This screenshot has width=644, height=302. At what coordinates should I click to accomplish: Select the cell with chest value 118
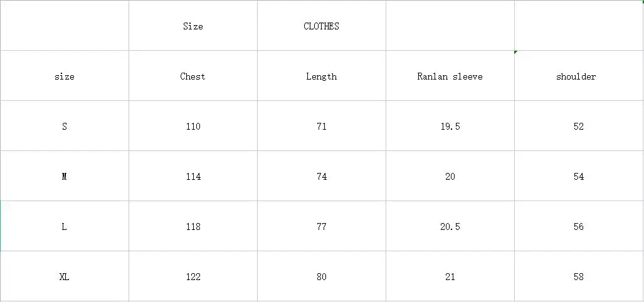click(x=193, y=227)
